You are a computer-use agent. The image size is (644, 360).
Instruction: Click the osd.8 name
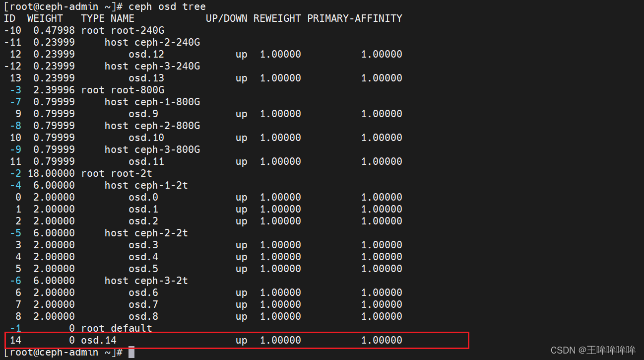click(x=143, y=316)
